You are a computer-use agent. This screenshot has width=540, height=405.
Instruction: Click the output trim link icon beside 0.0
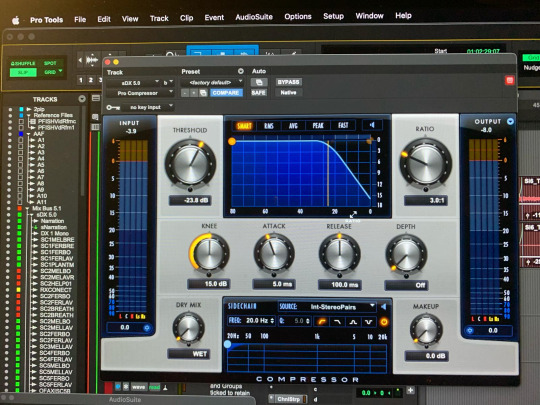470,331
